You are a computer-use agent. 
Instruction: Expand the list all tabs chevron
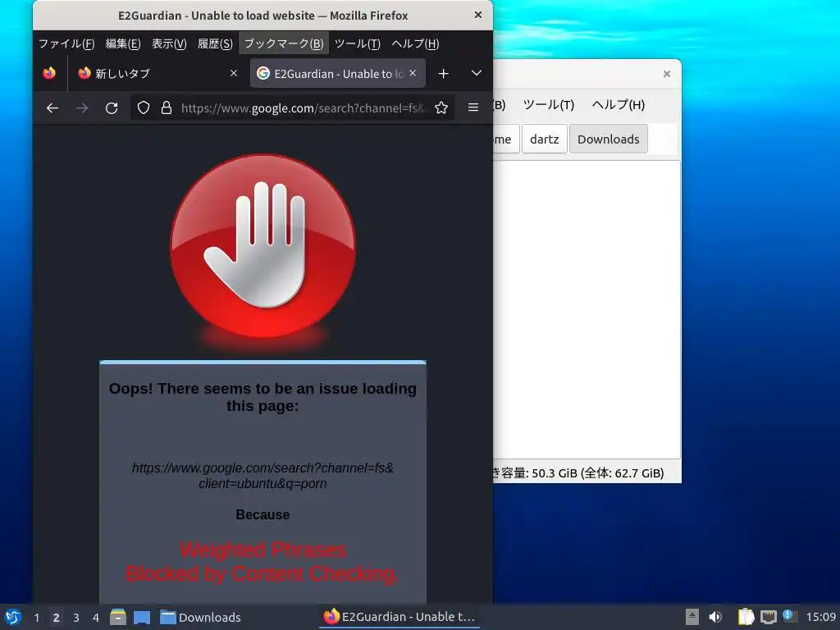tap(477, 73)
